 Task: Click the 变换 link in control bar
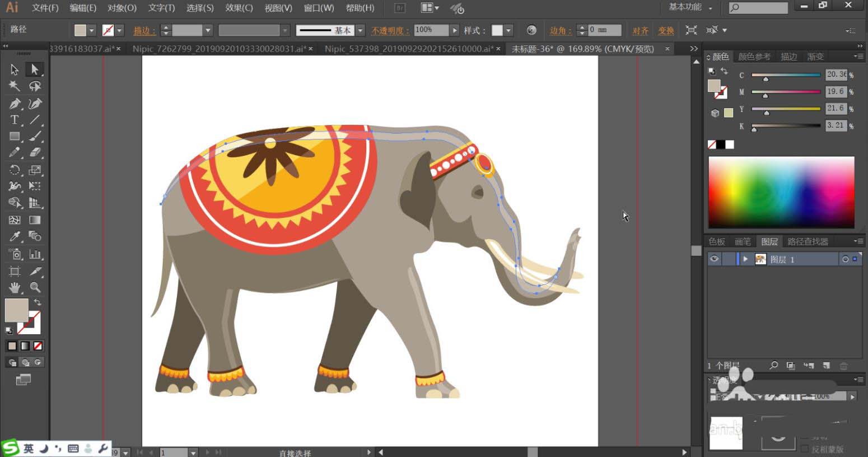coord(666,30)
